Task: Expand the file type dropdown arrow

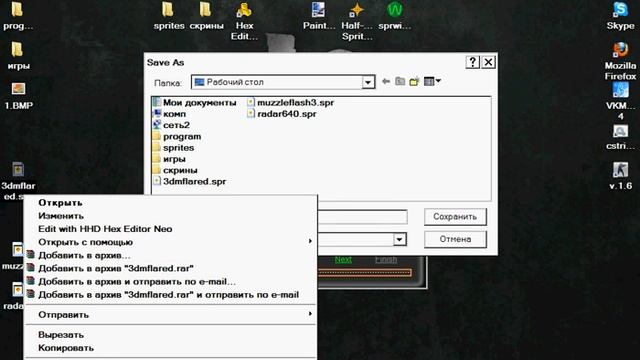Action: click(400, 239)
